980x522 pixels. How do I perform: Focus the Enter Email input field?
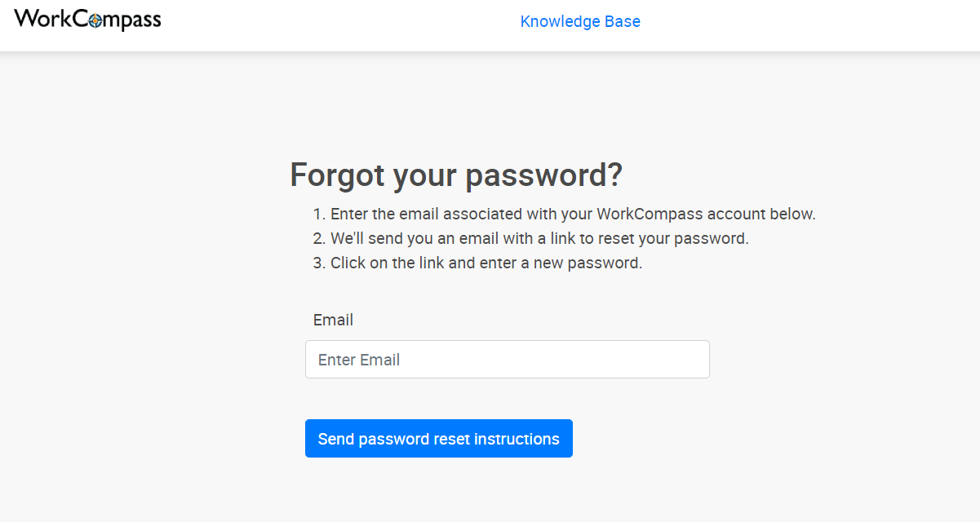coord(507,360)
